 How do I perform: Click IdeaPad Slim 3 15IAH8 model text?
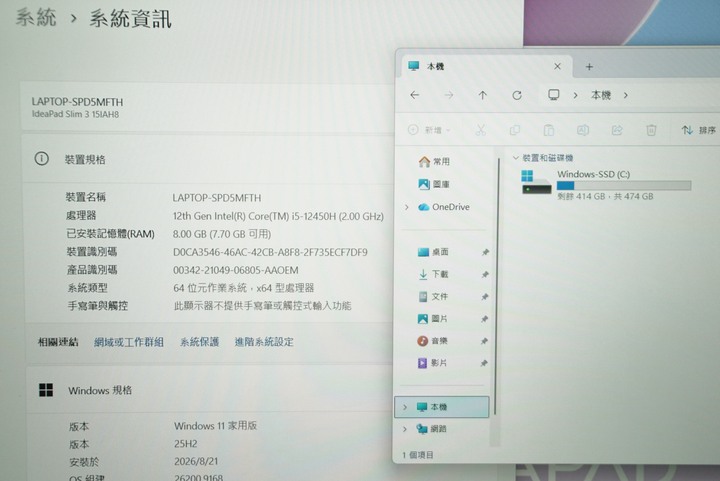75,114
